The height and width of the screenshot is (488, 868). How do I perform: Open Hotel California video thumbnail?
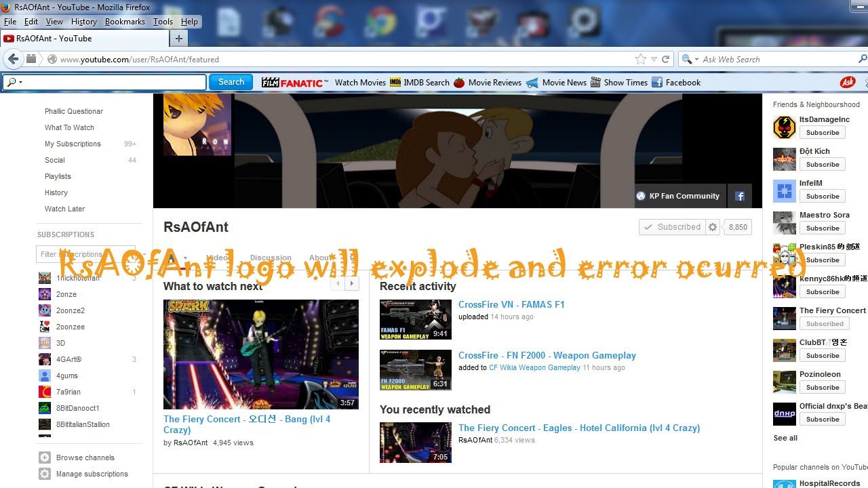pos(416,443)
